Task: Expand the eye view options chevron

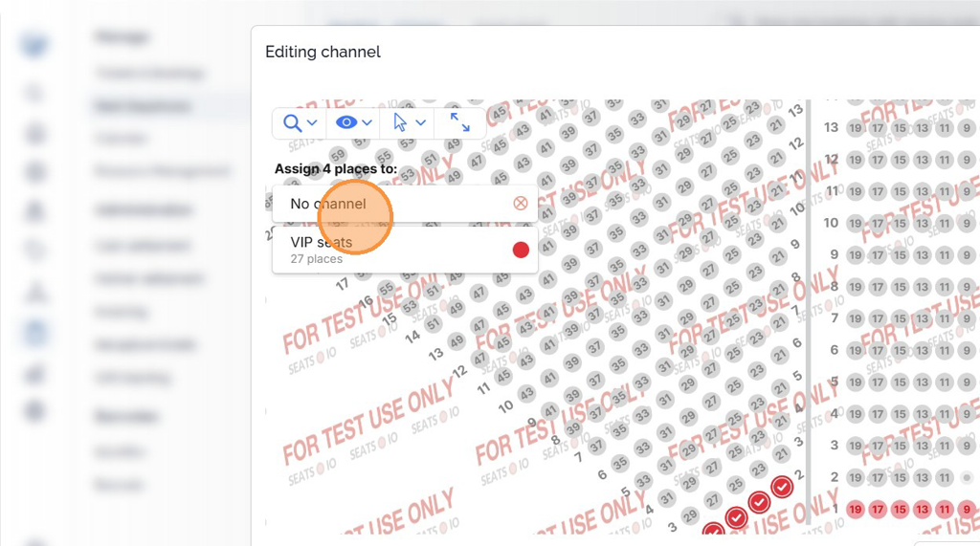Action: tap(367, 123)
